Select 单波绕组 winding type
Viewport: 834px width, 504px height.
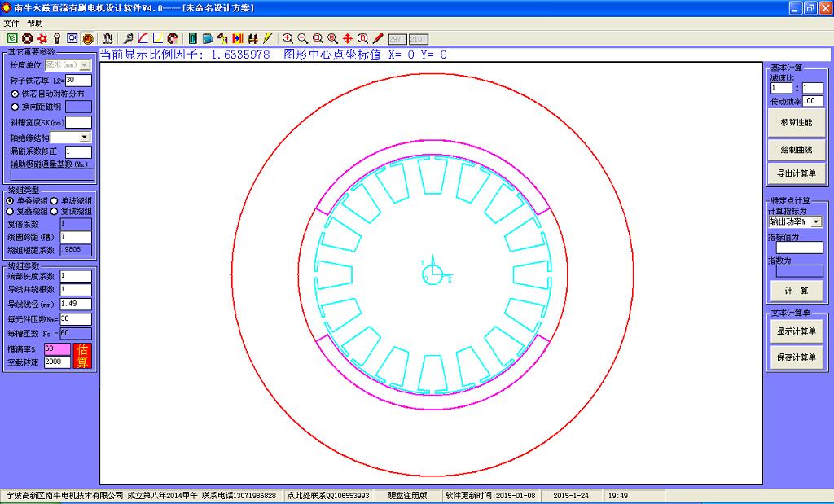coord(55,200)
